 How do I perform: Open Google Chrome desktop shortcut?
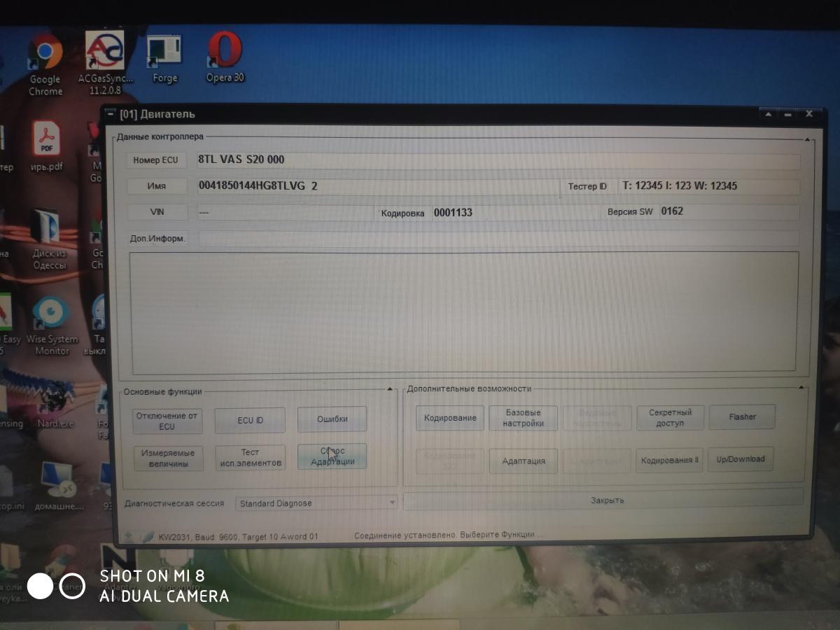point(45,57)
